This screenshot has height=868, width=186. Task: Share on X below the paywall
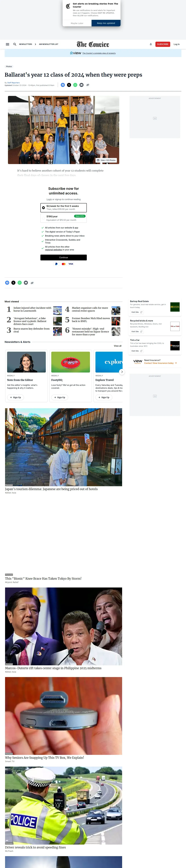click(13, 283)
